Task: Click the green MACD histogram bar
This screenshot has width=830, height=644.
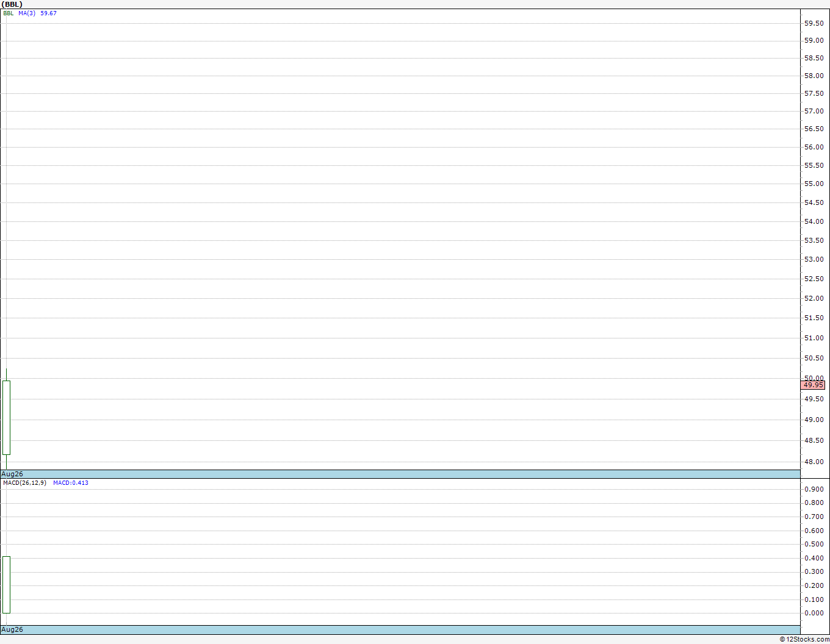Action: click(6, 584)
